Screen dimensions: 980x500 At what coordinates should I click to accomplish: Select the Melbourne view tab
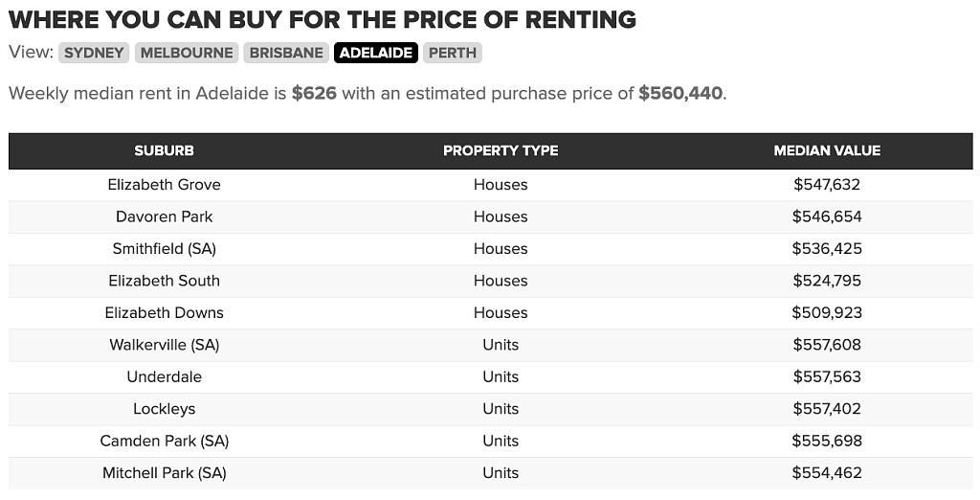(187, 53)
